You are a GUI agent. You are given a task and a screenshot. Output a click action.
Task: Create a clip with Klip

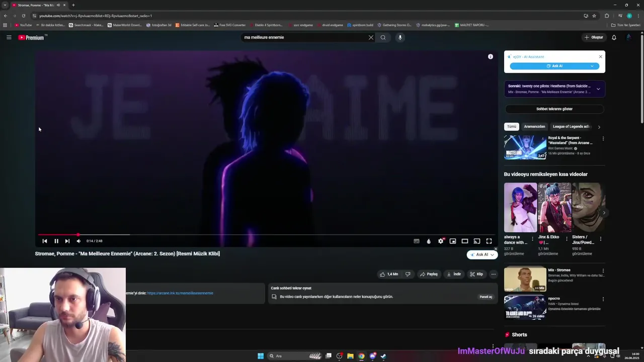(476, 274)
